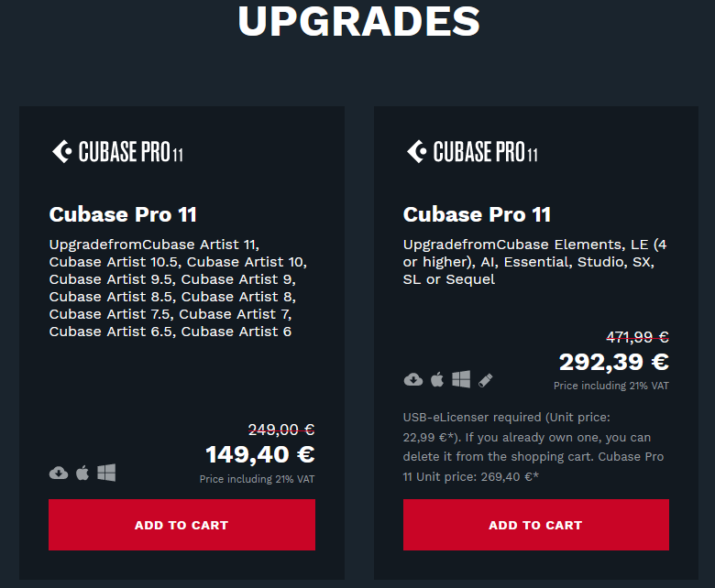
Task: Add the 149,40 € Artist upgrade to cart
Action: pos(181,525)
